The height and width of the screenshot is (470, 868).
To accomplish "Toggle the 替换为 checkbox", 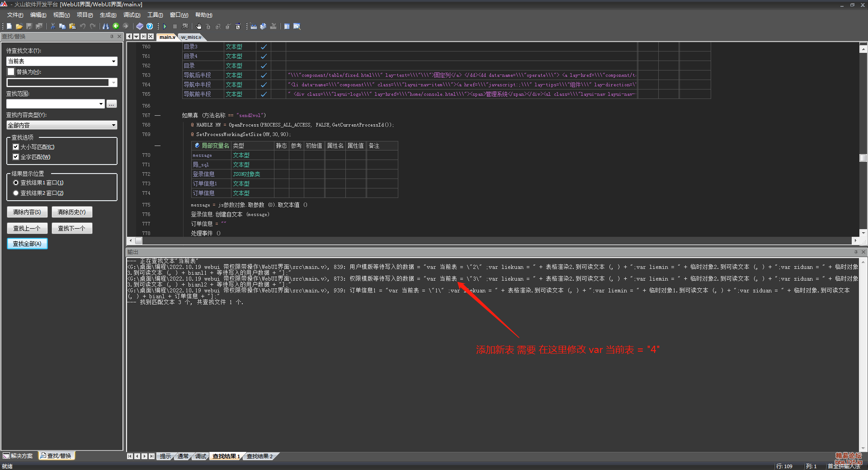I will click(x=11, y=71).
